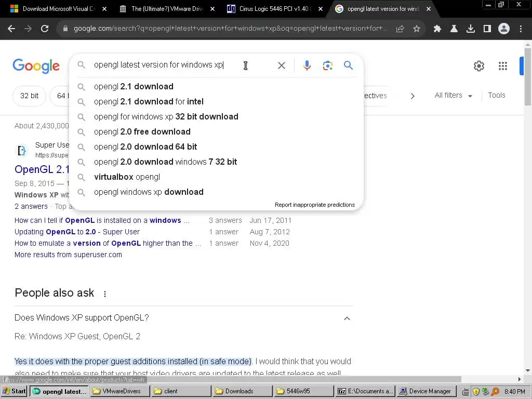Reload the current page

click(x=45, y=29)
